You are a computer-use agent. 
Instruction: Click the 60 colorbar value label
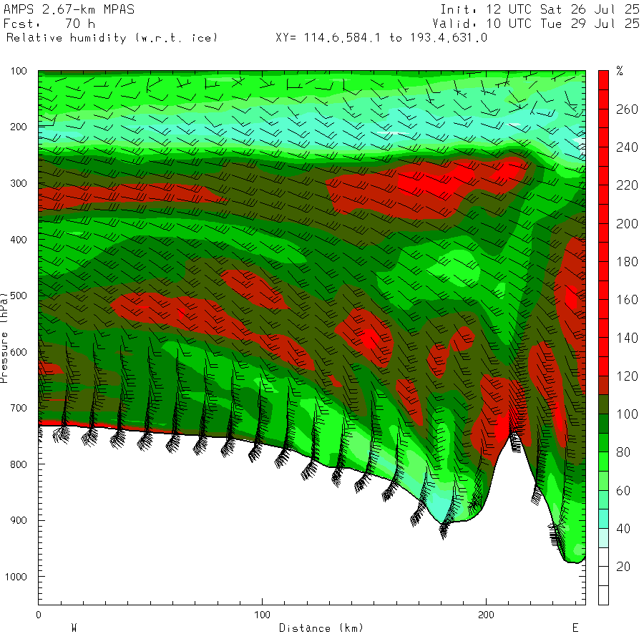pos(623,490)
